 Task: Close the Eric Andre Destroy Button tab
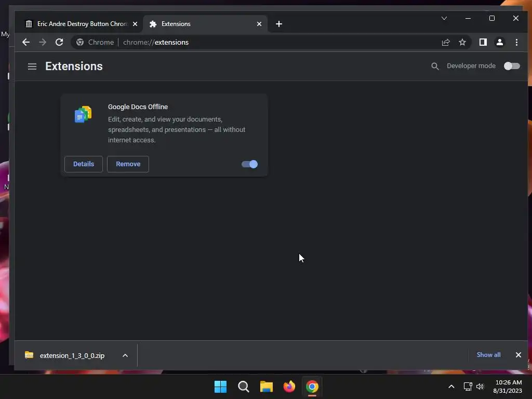click(135, 24)
